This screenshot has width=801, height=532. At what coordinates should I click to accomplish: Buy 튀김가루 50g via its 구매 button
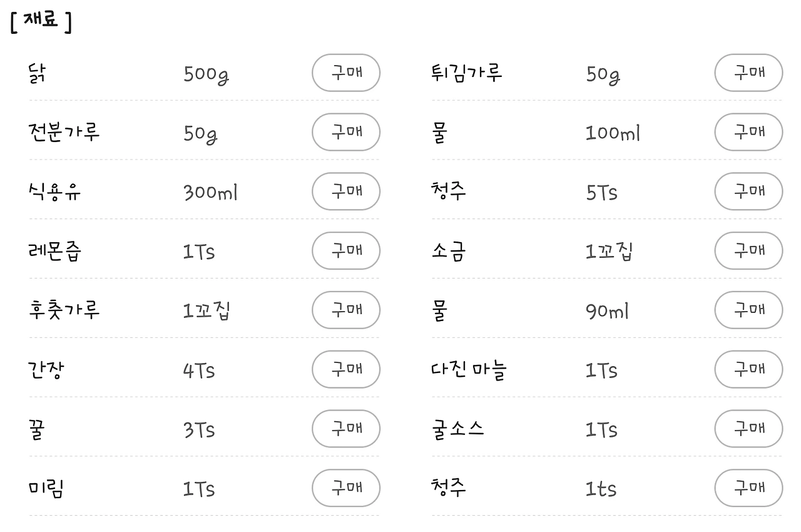coord(748,73)
